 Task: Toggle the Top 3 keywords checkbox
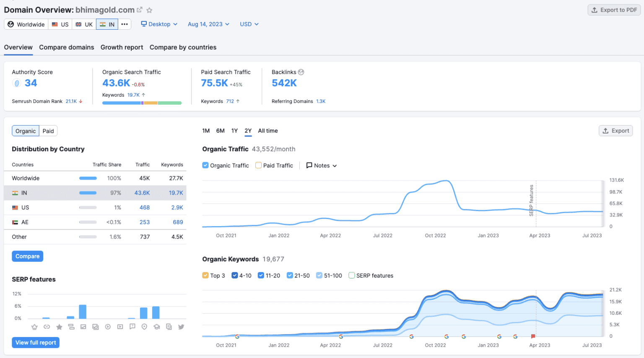(x=205, y=276)
